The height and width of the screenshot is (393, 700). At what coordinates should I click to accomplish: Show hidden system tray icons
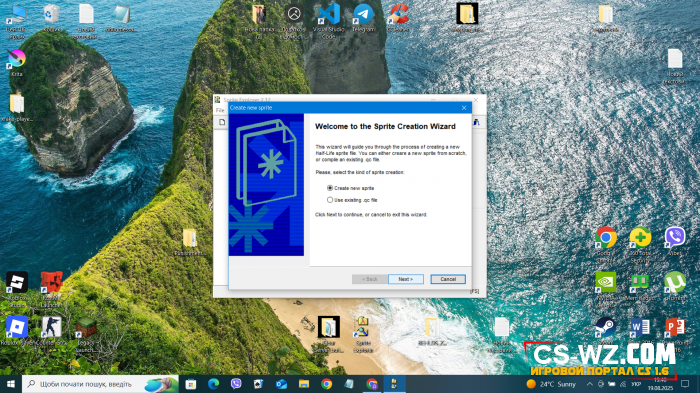click(x=589, y=384)
